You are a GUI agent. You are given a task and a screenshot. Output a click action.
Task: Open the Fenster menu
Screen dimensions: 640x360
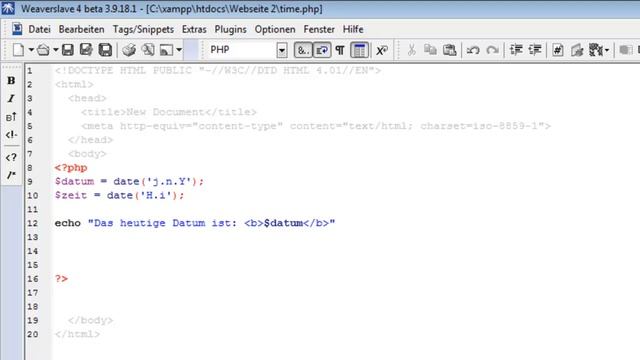(319, 29)
